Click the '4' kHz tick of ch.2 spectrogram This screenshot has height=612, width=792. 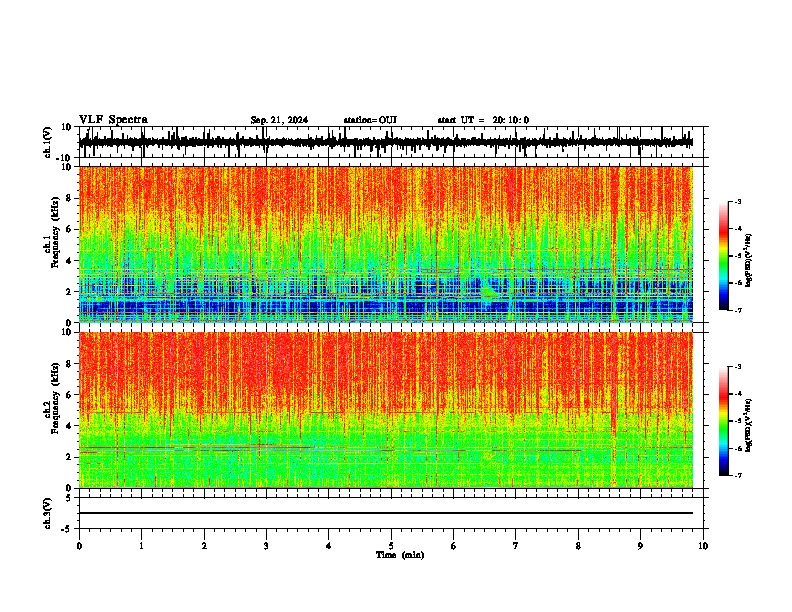(x=69, y=426)
